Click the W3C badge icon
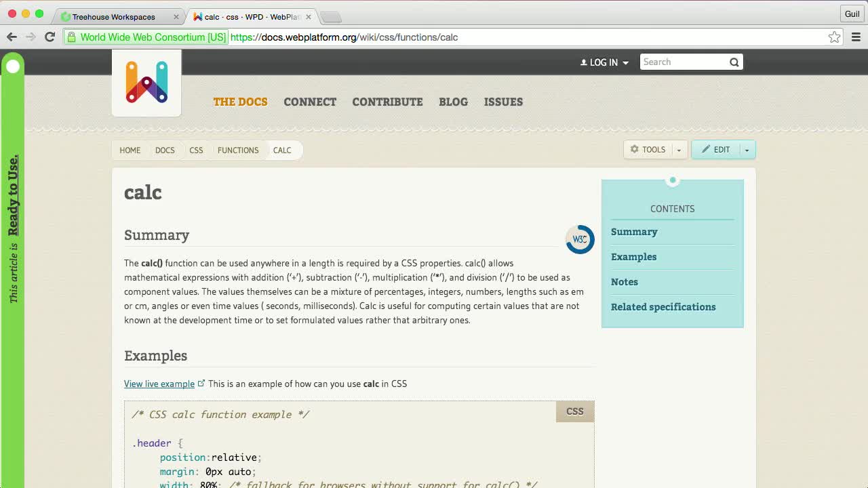Image resolution: width=868 pixels, height=488 pixels. click(579, 239)
